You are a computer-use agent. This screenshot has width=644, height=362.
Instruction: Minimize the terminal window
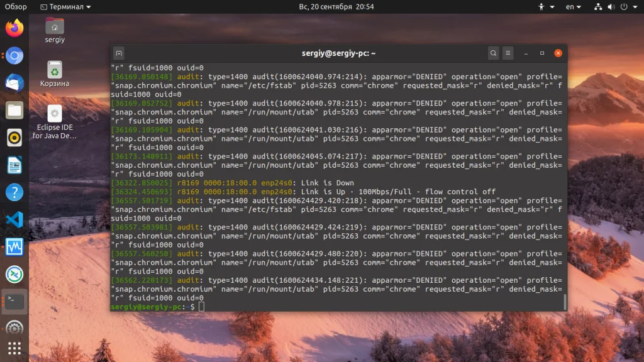(x=526, y=53)
